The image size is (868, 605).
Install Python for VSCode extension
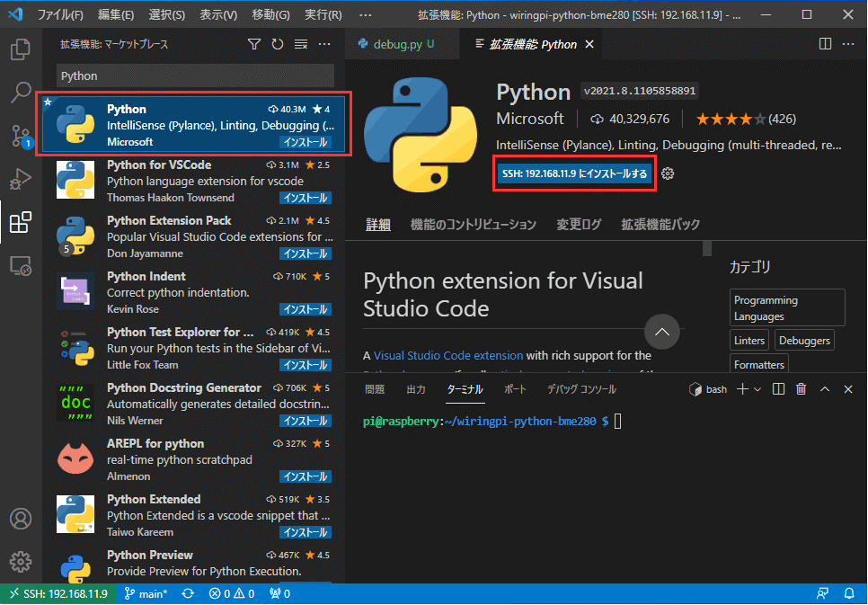point(306,198)
